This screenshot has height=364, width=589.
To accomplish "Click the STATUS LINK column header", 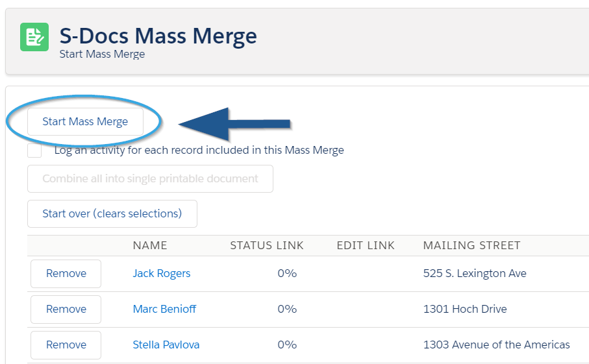I will tap(267, 245).
